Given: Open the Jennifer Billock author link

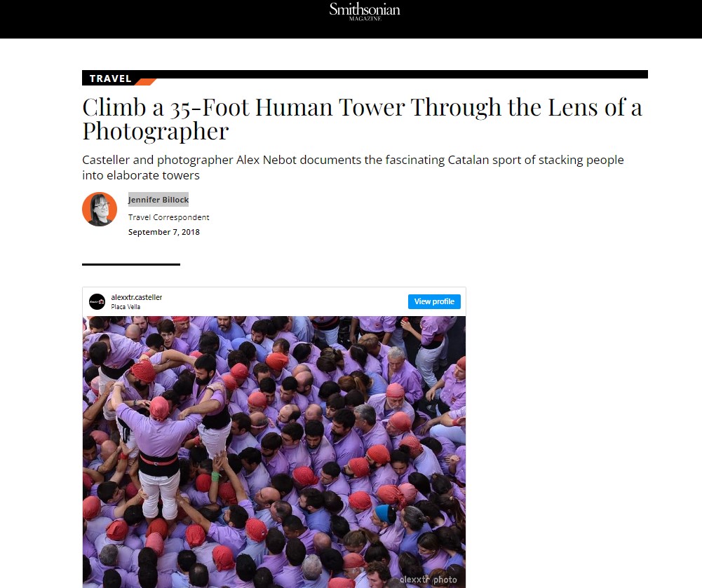Looking at the screenshot, I should click(x=158, y=200).
